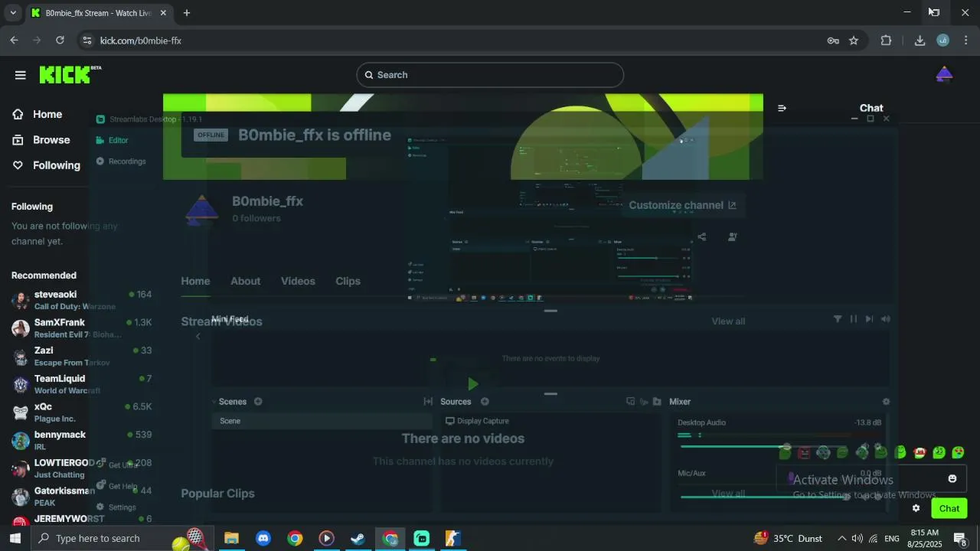The image size is (980, 551).
Task: Open TeamLiquid recommended channel
Action: tap(81, 384)
